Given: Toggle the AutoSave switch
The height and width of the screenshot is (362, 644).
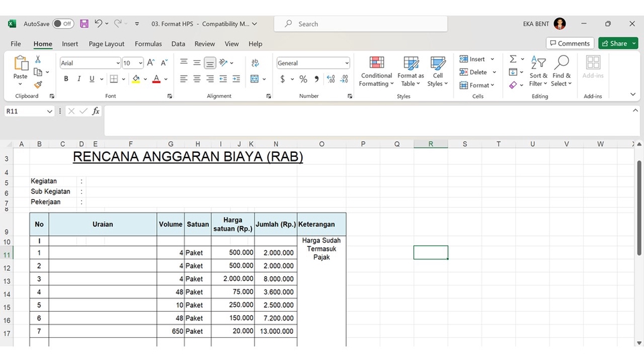Looking at the screenshot, I should coord(63,24).
